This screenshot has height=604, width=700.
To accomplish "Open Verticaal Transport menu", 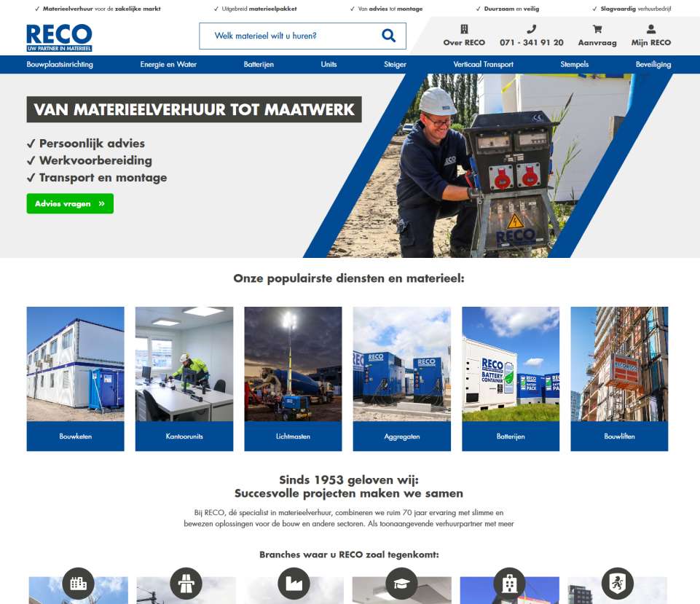I will coord(484,64).
